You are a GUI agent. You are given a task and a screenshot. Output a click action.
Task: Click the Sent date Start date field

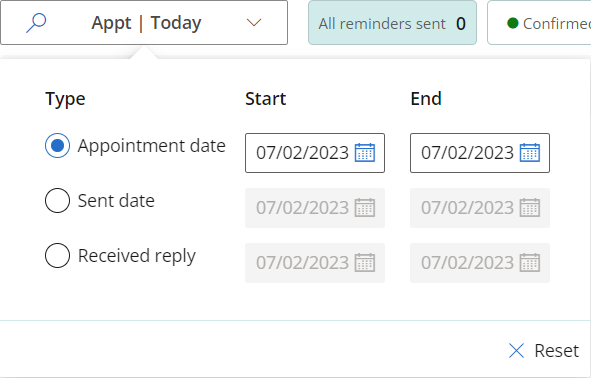[x=315, y=208]
